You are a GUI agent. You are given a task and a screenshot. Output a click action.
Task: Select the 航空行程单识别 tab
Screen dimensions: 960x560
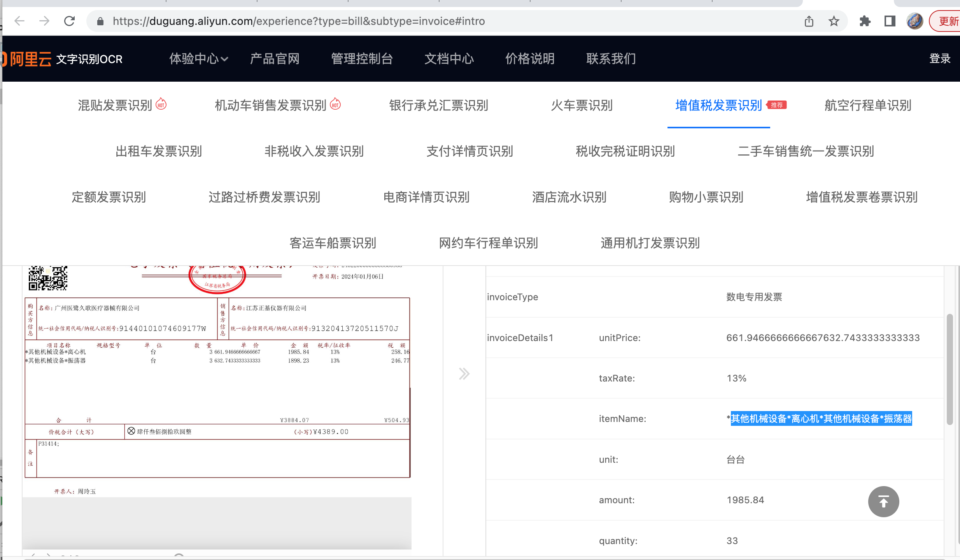[x=868, y=105]
